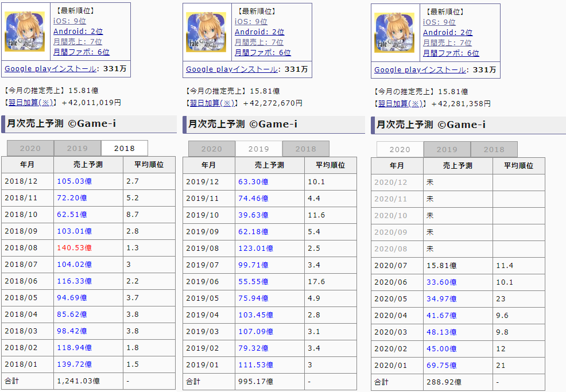This screenshot has width=566, height=392.
Task: Open the iOS: 9位 link in the rightmost panel
Action: (439, 22)
